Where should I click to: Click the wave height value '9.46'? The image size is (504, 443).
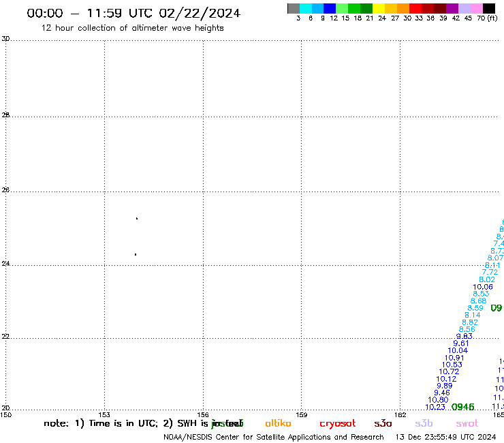[x=442, y=393]
